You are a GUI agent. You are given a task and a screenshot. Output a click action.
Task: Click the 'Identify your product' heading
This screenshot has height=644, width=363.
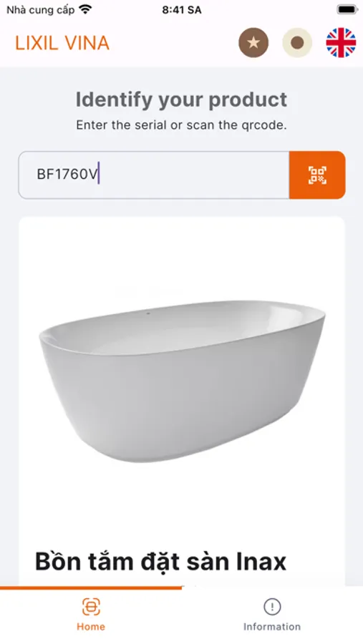tap(181, 99)
